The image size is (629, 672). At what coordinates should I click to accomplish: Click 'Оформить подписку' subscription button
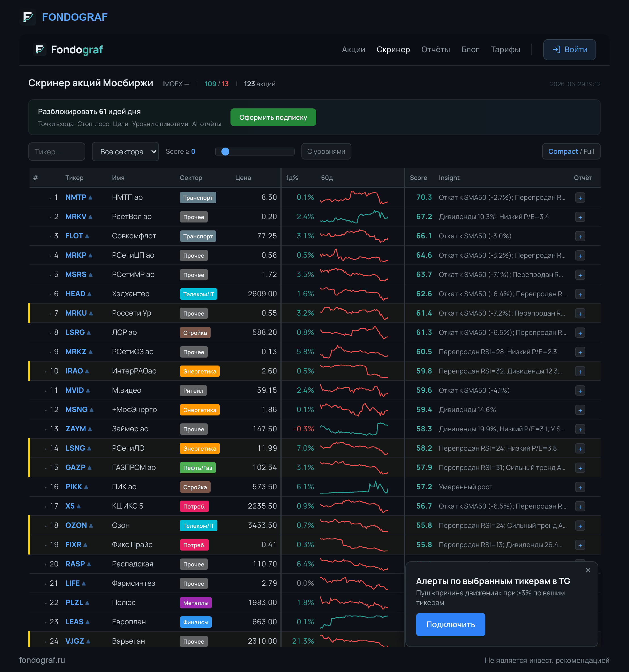[x=273, y=117]
